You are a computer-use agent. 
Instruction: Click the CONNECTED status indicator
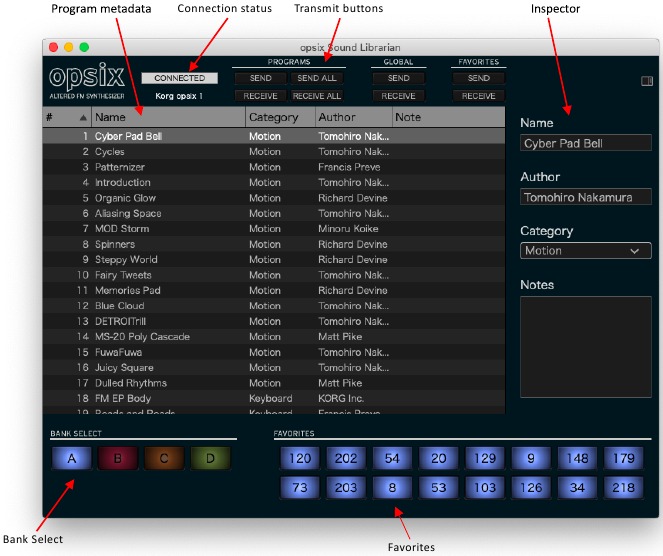point(180,78)
